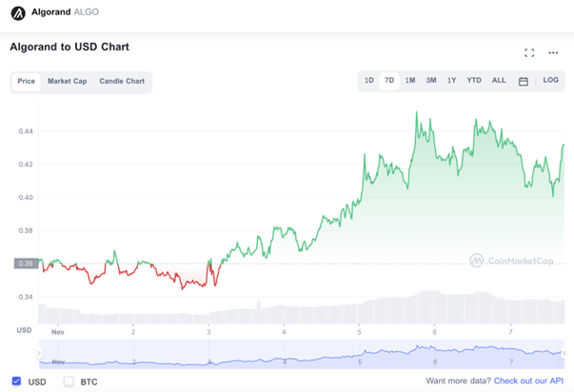This screenshot has width=574, height=392.
Task: Switch to the Price tab
Action: coord(27,81)
